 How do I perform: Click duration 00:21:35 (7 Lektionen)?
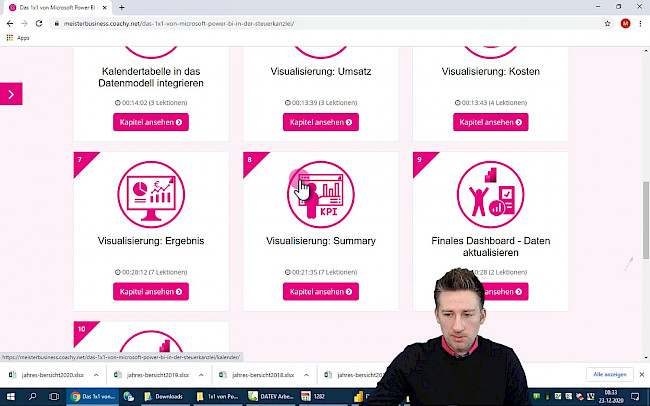point(320,272)
